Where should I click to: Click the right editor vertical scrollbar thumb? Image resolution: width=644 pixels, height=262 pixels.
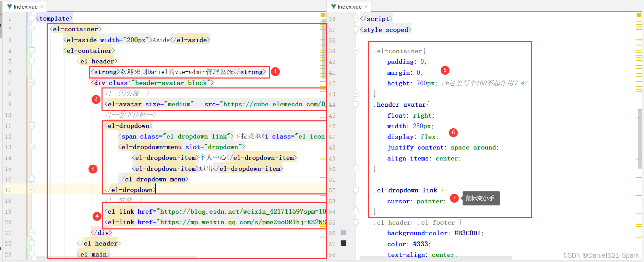coord(640,139)
